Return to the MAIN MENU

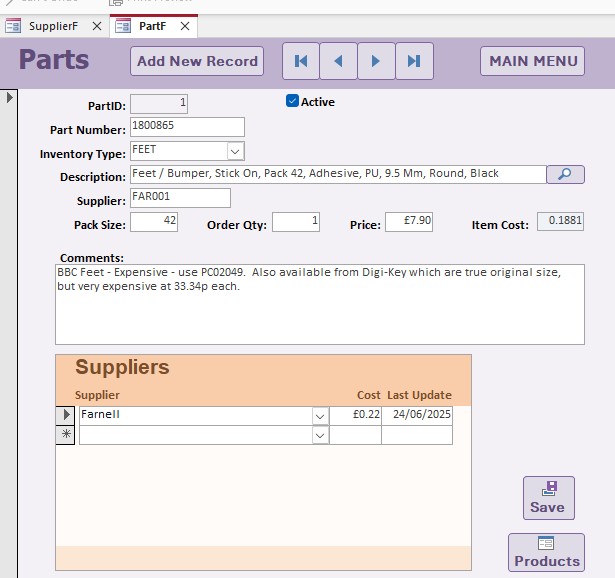(533, 61)
